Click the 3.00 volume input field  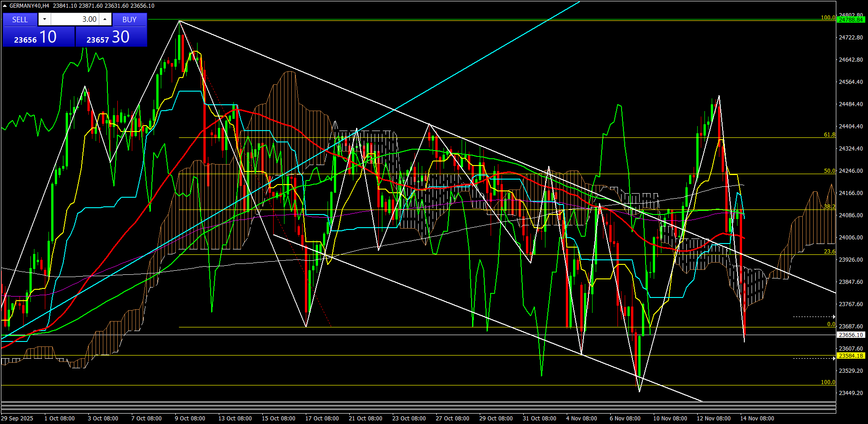coord(75,19)
